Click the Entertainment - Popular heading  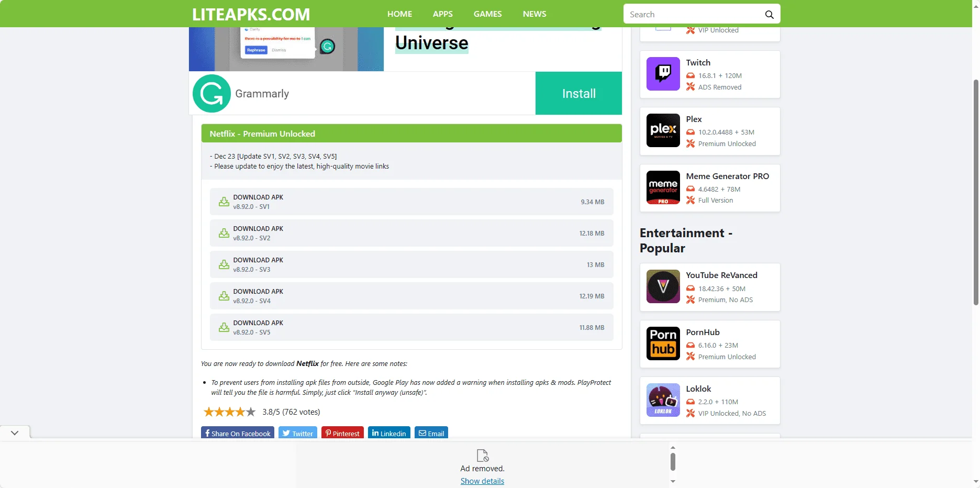[686, 240]
